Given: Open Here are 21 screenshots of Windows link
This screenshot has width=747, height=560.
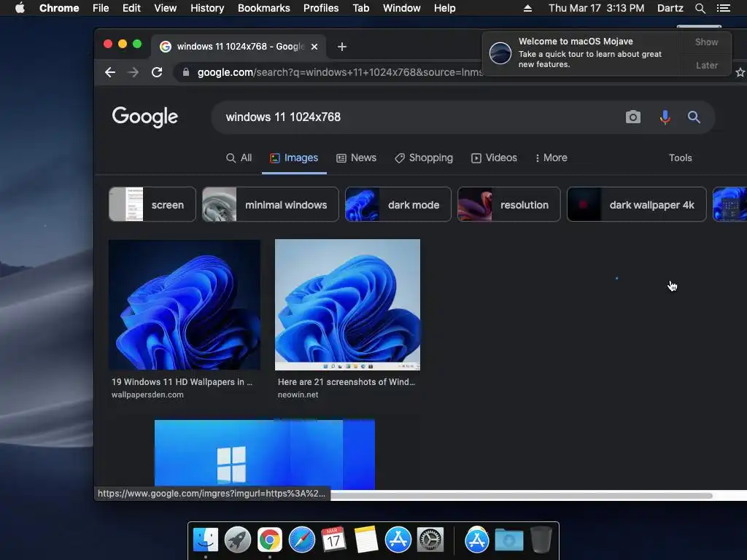Looking at the screenshot, I should point(347,382).
